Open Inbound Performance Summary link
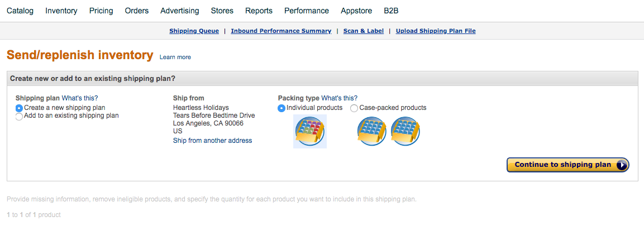The image size is (644, 226). (x=281, y=31)
